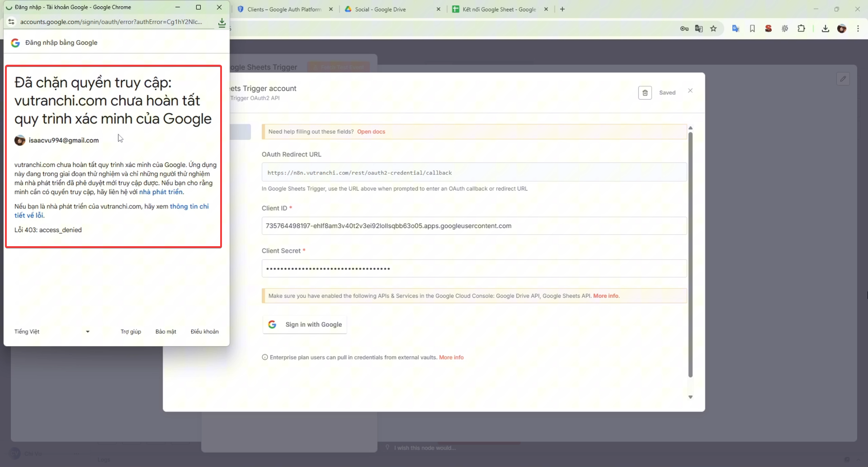
Task: Click Sign in with Google button
Action: (x=305, y=324)
